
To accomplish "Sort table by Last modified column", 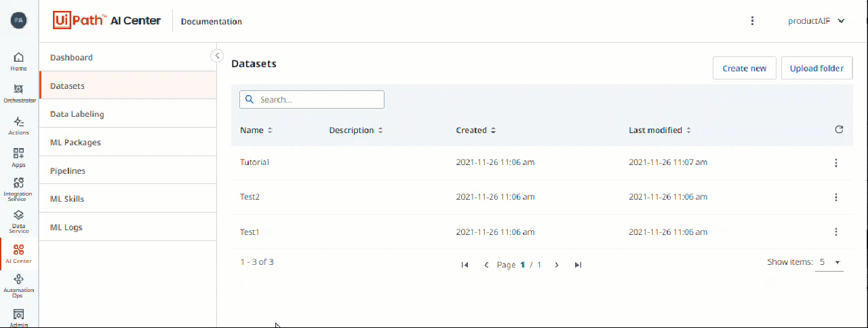I will tap(660, 130).
